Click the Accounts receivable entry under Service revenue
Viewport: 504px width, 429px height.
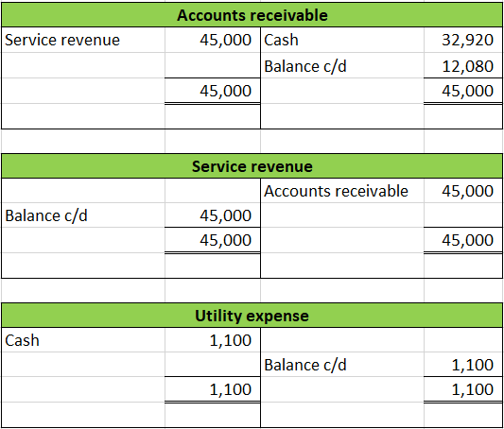point(336,191)
